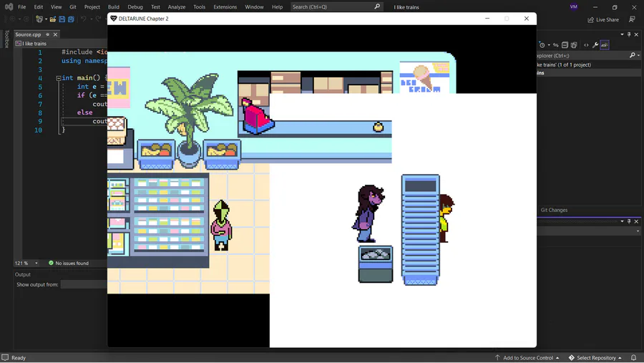Open the Build menu
The height and width of the screenshot is (363, 644).
[113, 6]
